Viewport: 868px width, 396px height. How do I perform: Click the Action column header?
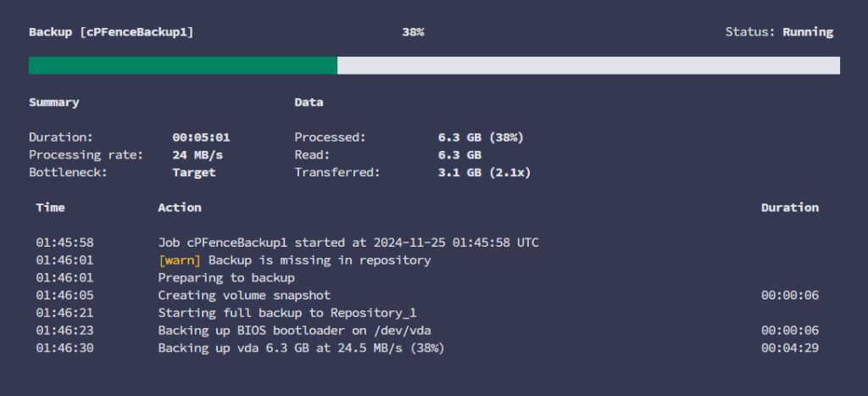coord(180,208)
